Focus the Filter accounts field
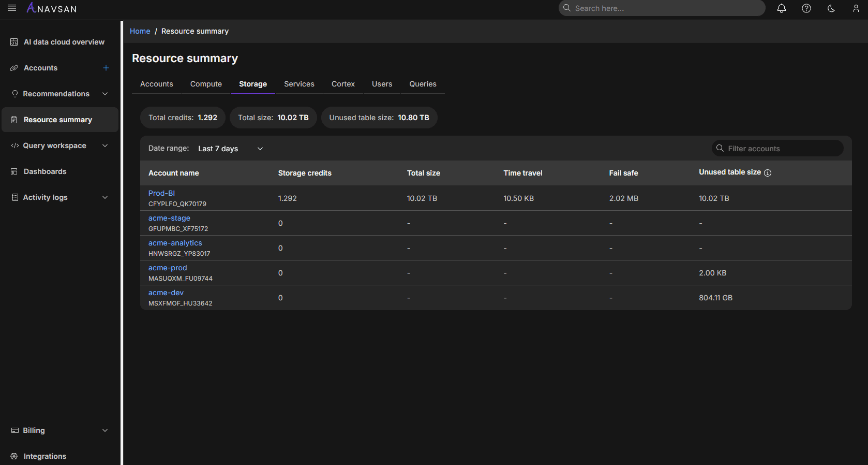 [x=777, y=149]
